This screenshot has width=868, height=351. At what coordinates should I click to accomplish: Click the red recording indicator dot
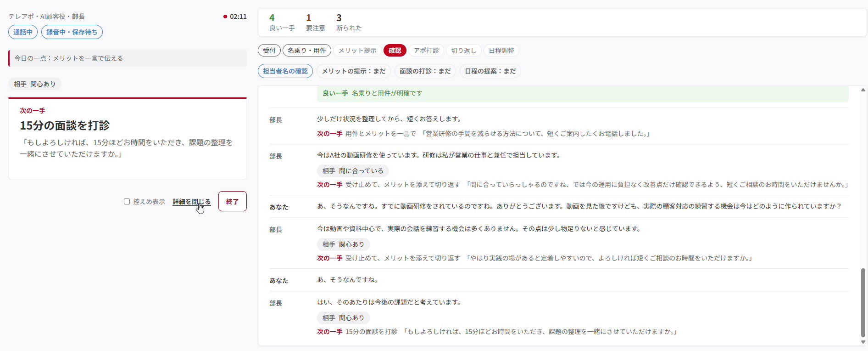click(x=225, y=17)
